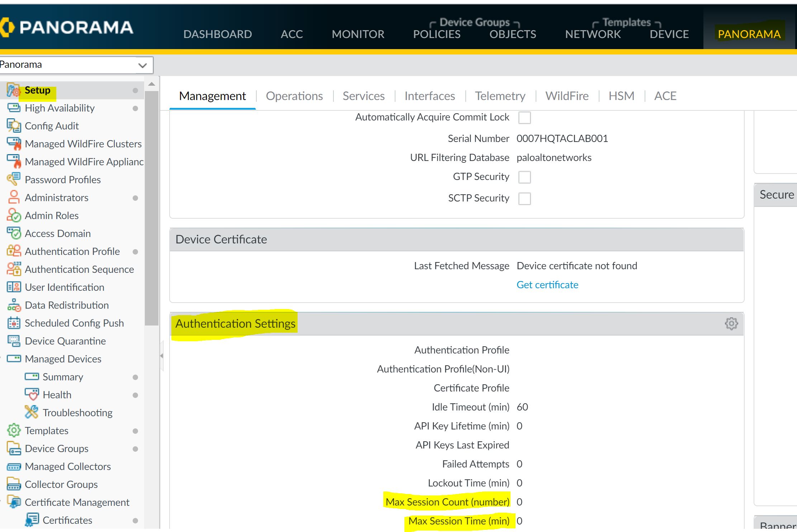Viewport: 797px width, 532px height.
Task: Open the Panorama context dropdown
Action: pos(142,65)
